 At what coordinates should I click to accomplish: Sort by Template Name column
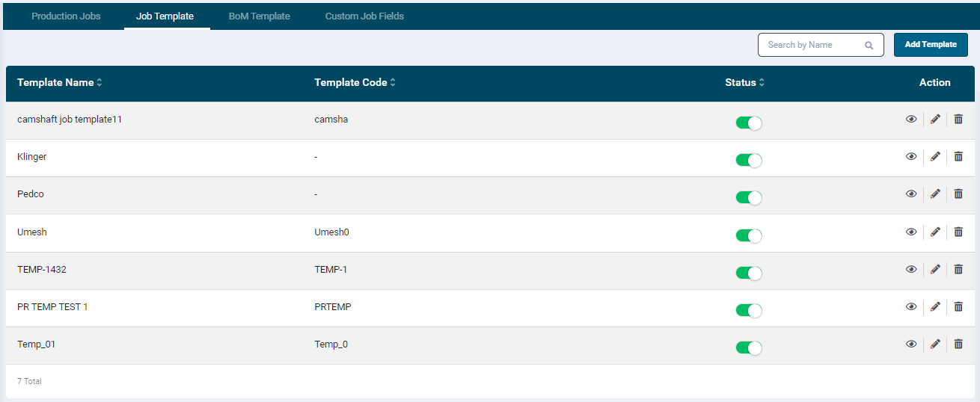(x=99, y=83)
